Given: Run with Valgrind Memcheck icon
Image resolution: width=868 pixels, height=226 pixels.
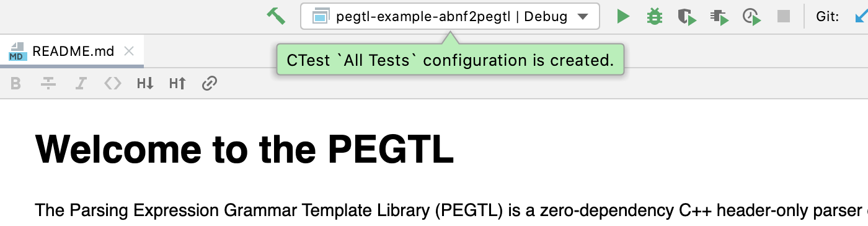Looking at the screenshot, I should point(719,17).
